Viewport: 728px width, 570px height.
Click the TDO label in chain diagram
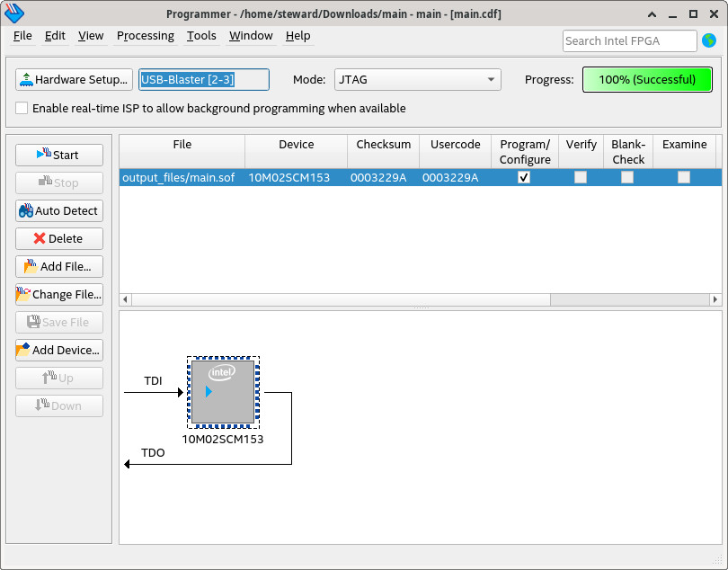pos(153,453)
